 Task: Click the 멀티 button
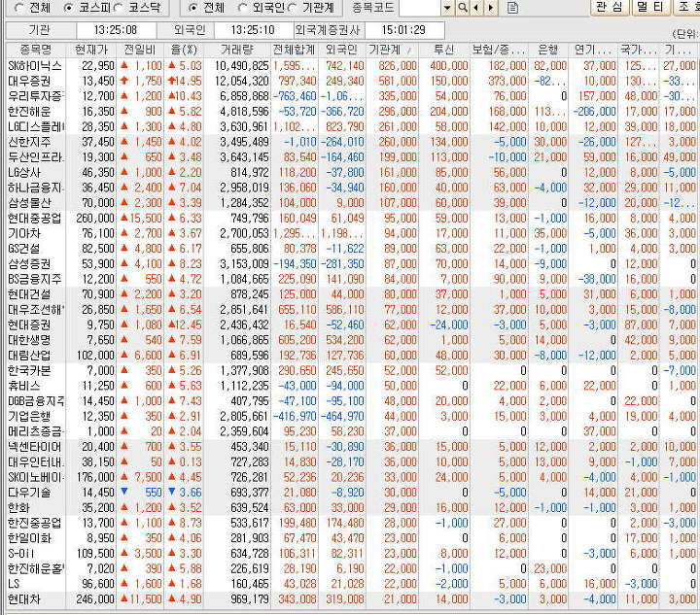(x=649, y=7)
